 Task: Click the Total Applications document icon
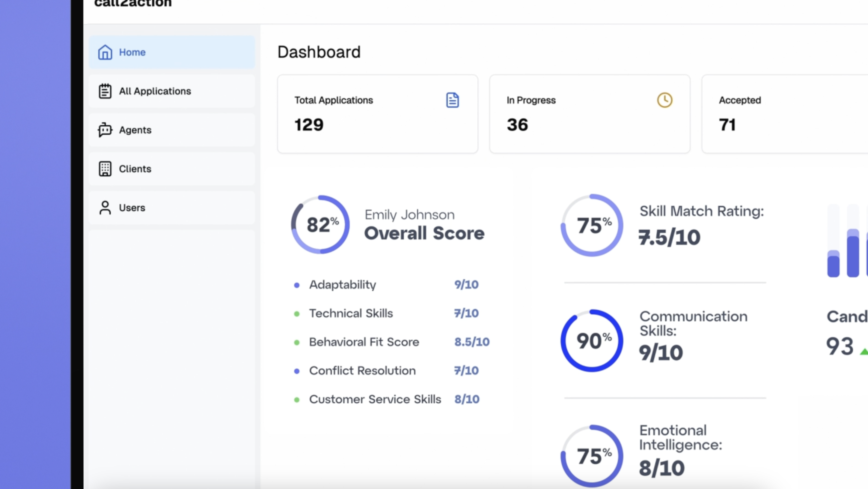tap(452, 100)
